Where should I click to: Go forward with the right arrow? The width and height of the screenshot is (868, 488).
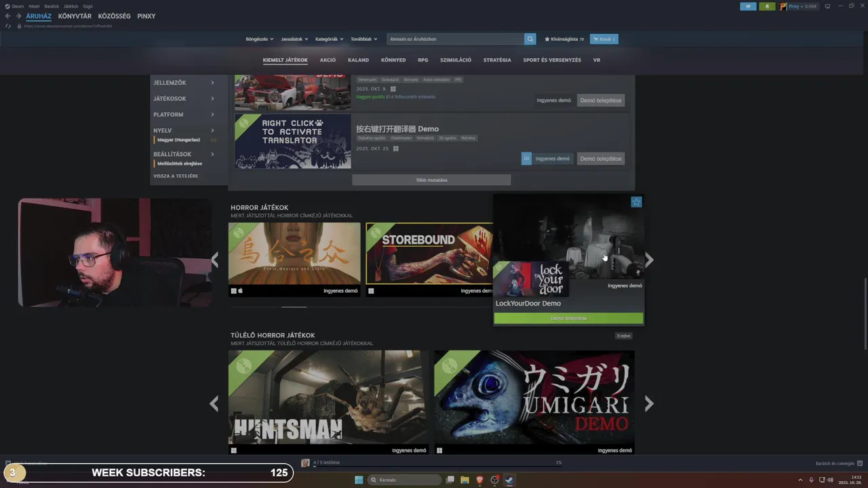point(18,16)
